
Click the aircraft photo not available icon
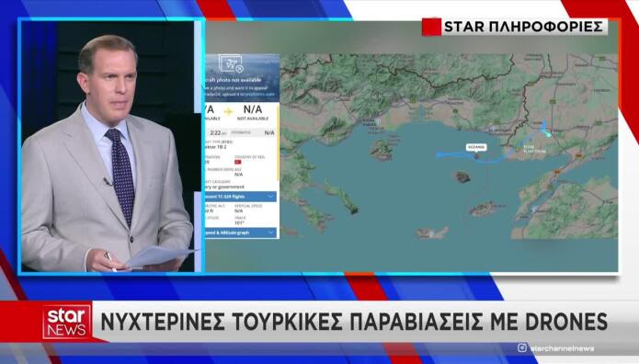(231, 63)
